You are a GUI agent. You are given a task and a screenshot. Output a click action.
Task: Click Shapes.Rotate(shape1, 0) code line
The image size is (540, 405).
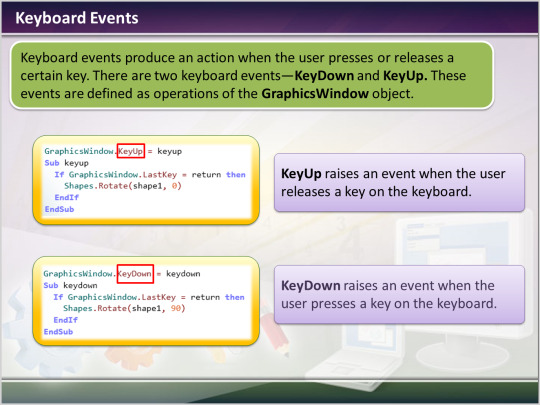click(123, 186)
